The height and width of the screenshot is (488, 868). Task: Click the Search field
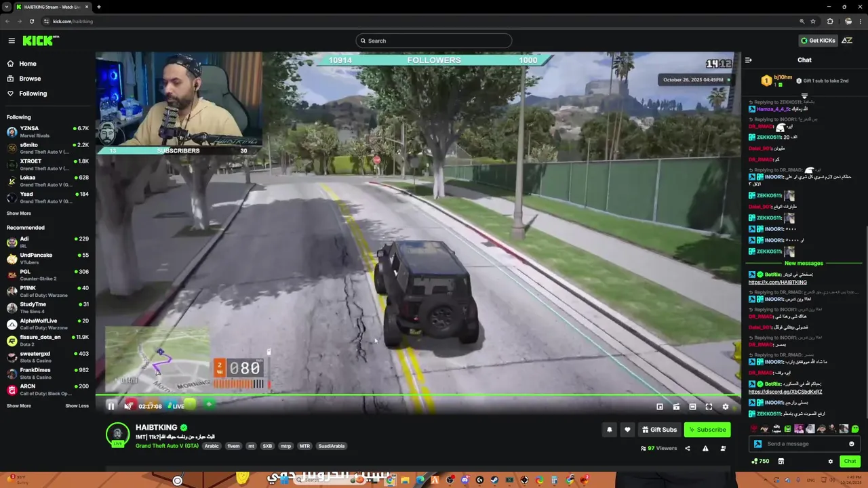coord(433,41)
